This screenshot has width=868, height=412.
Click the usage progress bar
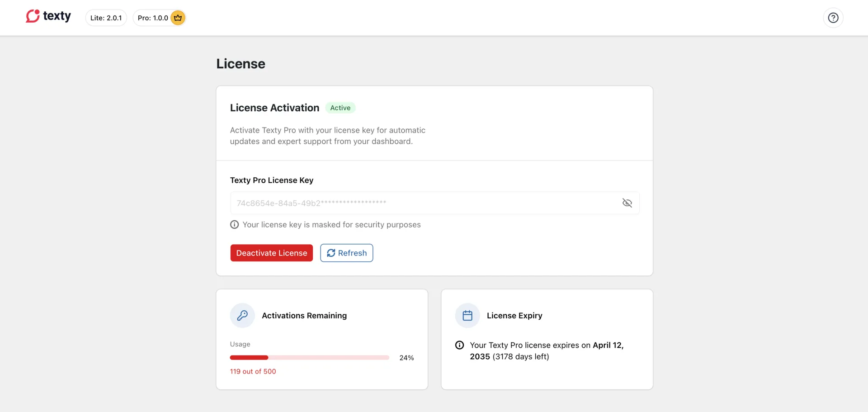[309, 358]
